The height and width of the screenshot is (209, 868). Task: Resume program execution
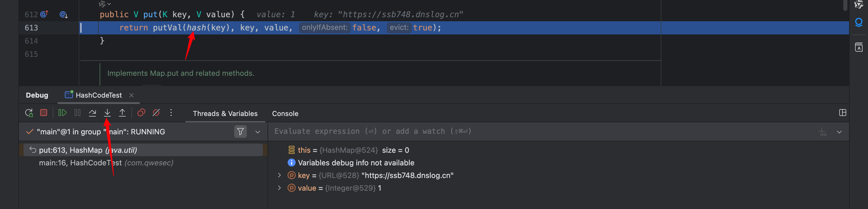click(62, 113)
